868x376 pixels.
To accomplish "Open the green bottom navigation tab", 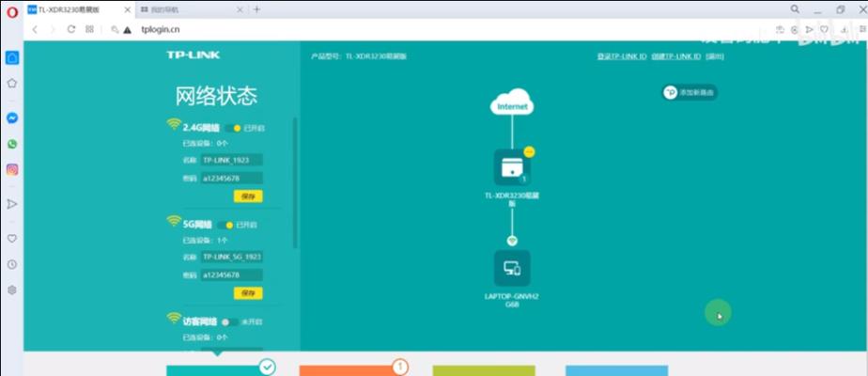I will [484, 370].
